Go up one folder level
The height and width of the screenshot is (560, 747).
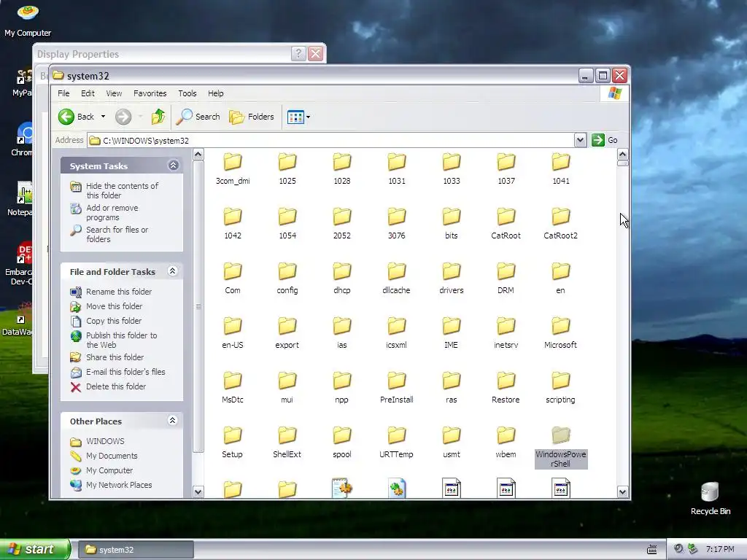click(158, 117)
